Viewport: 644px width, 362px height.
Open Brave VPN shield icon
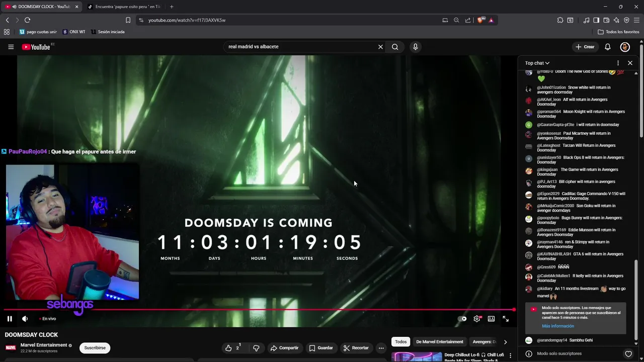coord(626,20)
